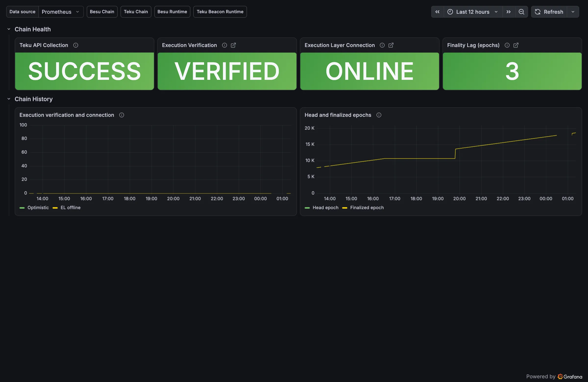Click the VERIFIED stat panel value
This screenshot has height=382, width=588.
227,71
